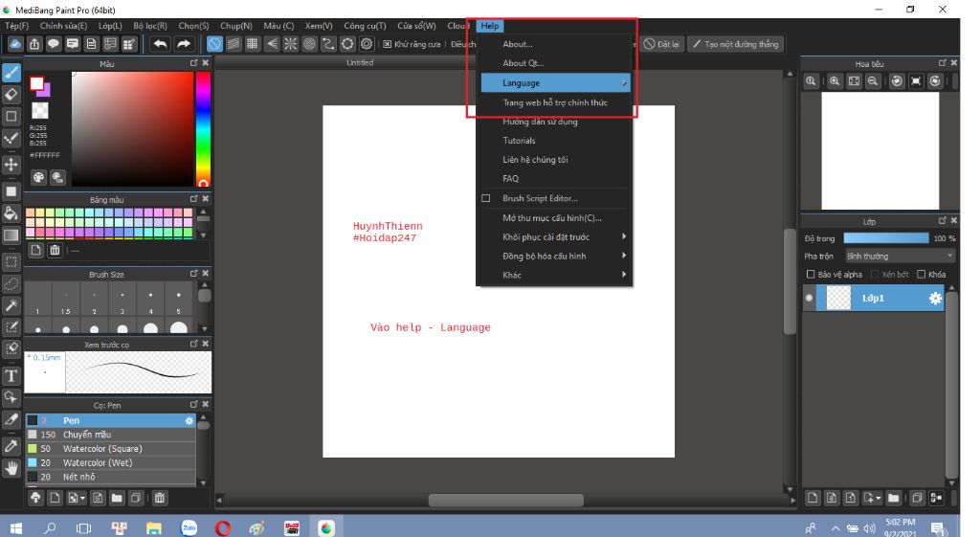Expand Khôi phục cài đặt trước submenu
This screenshot has height=537, width=980.
click(555, 237)
